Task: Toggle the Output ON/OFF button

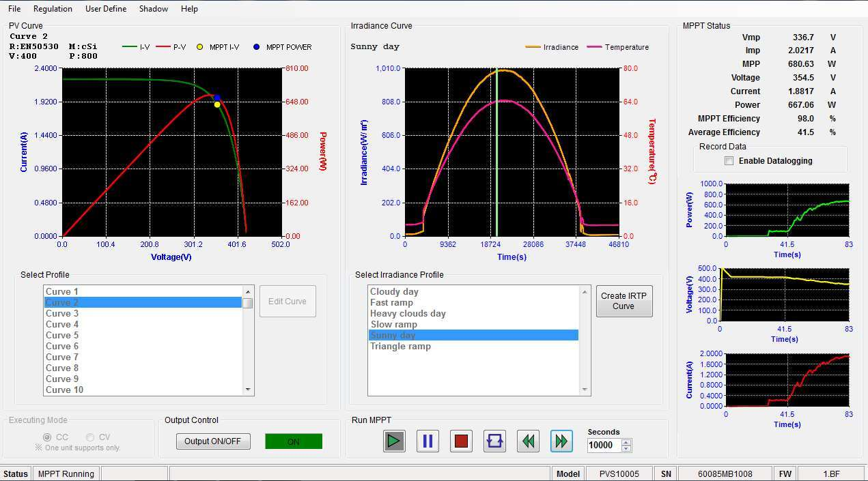Action: (213, 441)
